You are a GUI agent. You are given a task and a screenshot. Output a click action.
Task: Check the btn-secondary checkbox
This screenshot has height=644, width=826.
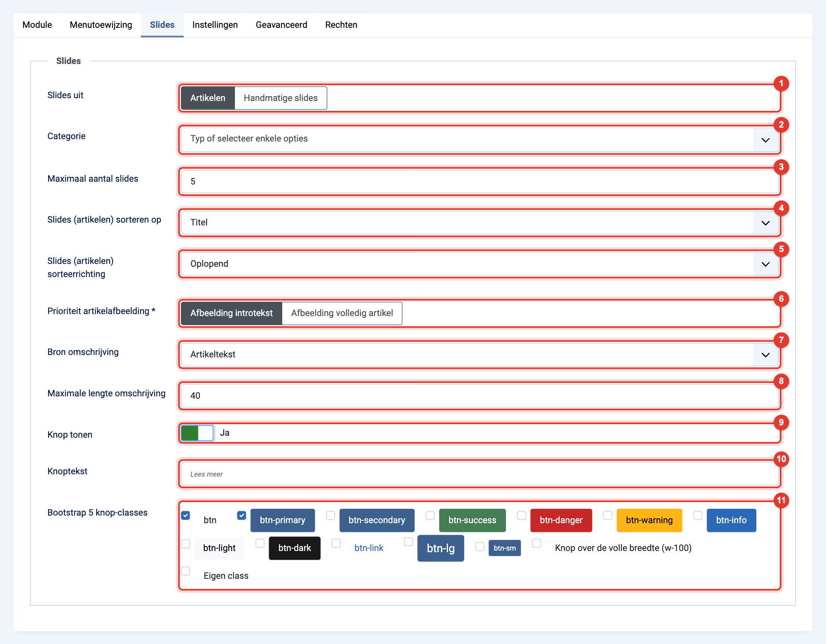point(331,516)
